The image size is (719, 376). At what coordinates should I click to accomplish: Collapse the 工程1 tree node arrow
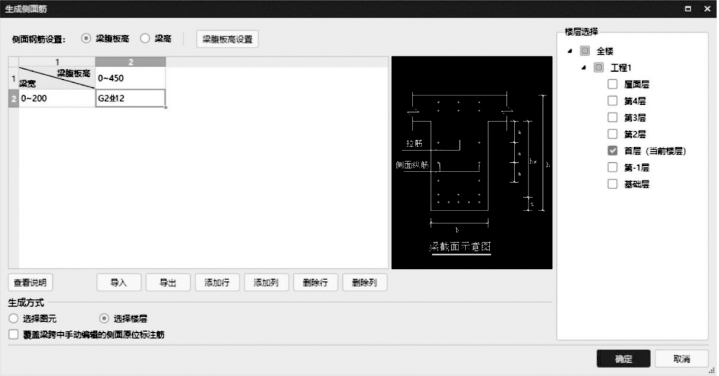584,67
